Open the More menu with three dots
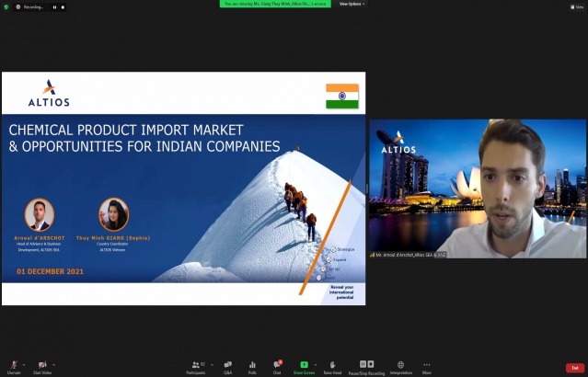Screen dimensions: 588x377 (427, 367)
